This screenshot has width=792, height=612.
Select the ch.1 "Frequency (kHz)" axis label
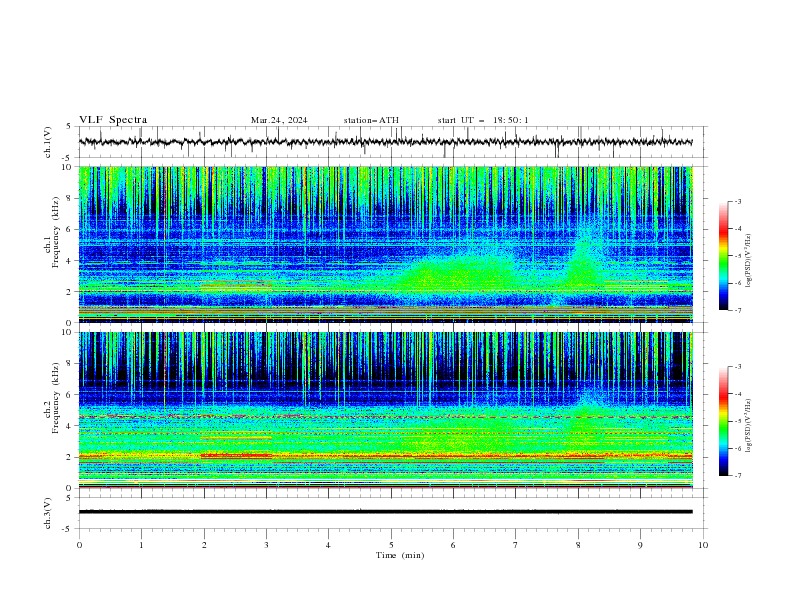point(56,232)
